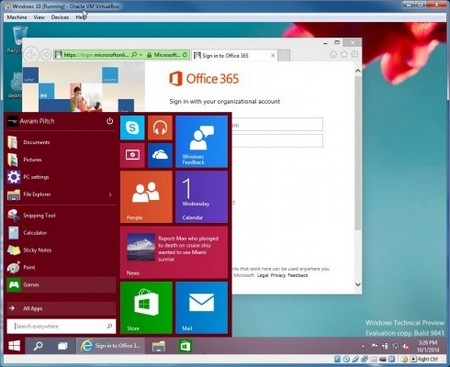Image resolution: width=450 pixels, height=367 pixels.
Task: Click the Privacy link at page bottom
Action: point(278,275)
